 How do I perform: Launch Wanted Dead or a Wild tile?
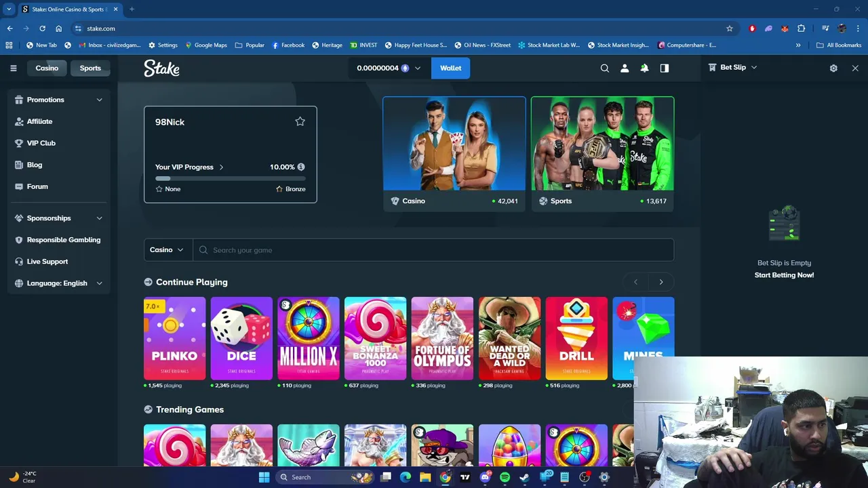tap(509, 338)
